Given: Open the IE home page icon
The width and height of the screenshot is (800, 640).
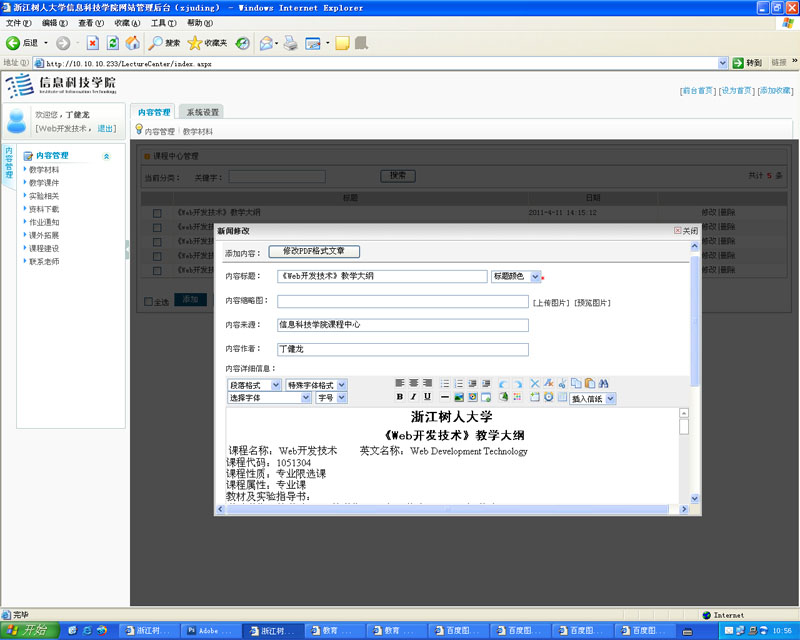Looking at the screenshot, I should [x=132, y=43].
